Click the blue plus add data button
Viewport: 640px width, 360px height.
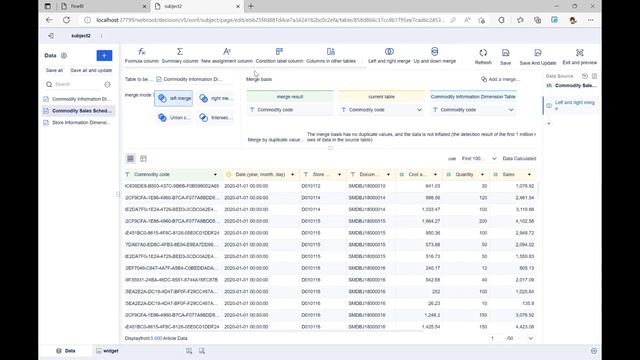(104, 56)
